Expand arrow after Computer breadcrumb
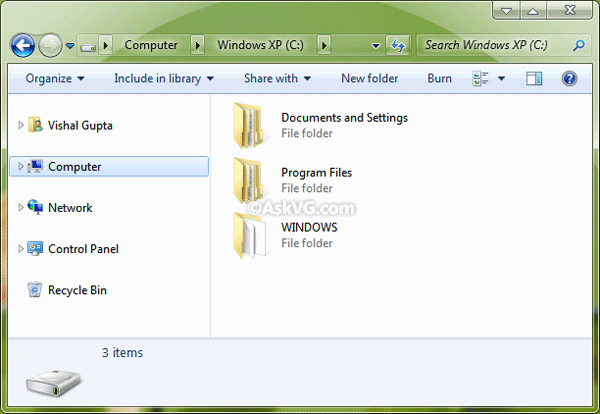The image size is (600, 414). (x=197, y=46)
